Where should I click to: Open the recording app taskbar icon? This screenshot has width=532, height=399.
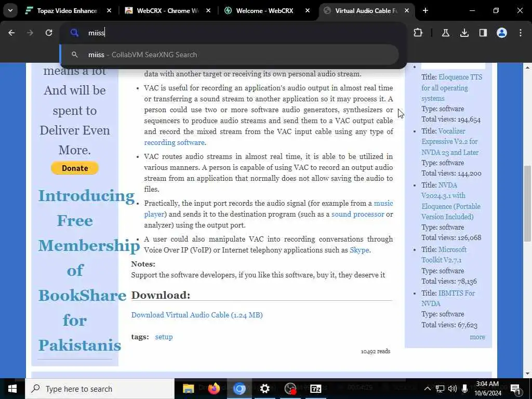click(290, 389)
